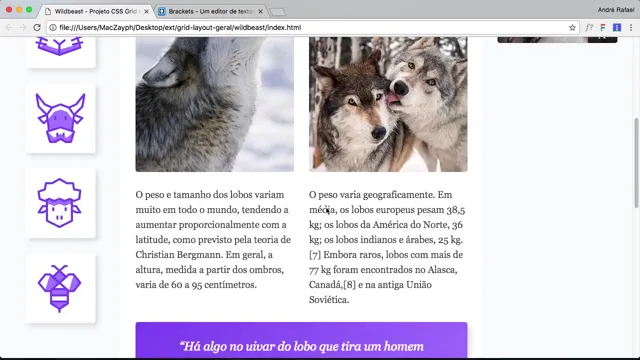Click the word 'Soviética.' in the paragraph

click(x=329, y=300)
